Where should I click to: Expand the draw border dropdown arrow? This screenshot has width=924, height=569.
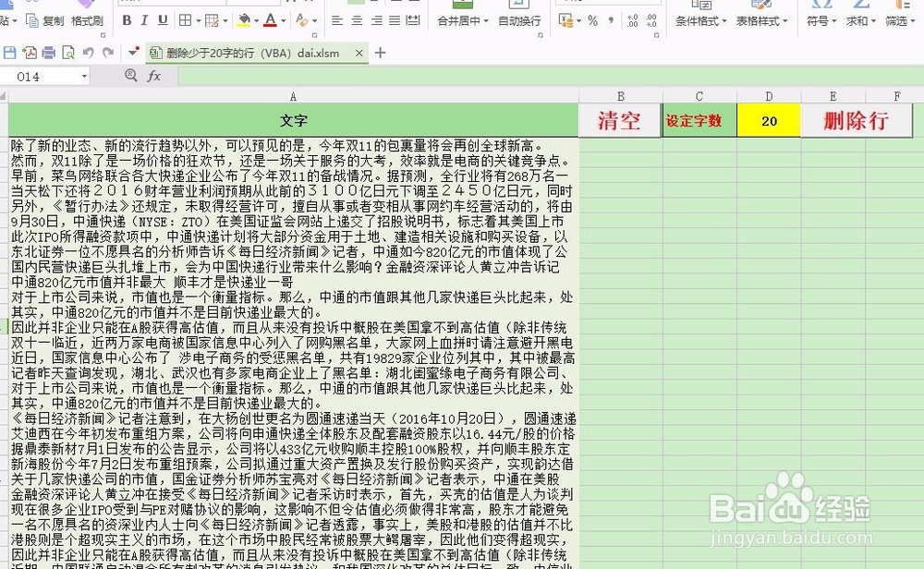pyautogui.click(x=225, y=21)
